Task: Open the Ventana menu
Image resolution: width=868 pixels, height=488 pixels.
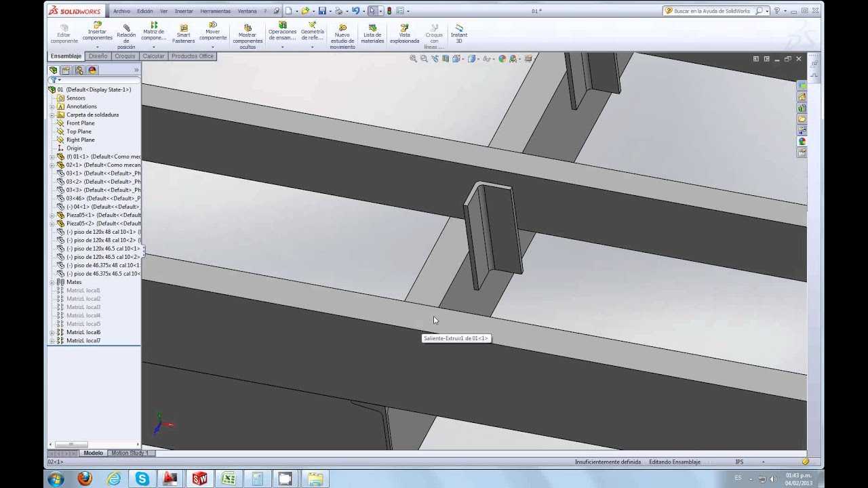Action: (x=247, y=11)
